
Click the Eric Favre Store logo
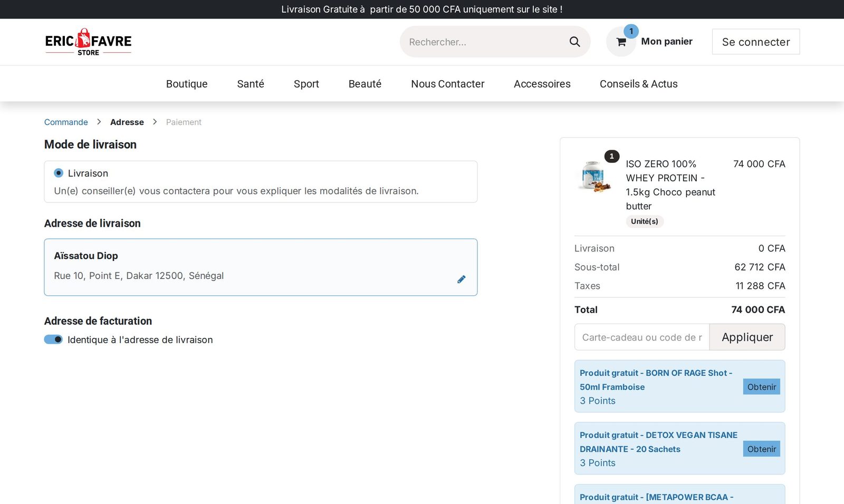click(x=88, y=42)
